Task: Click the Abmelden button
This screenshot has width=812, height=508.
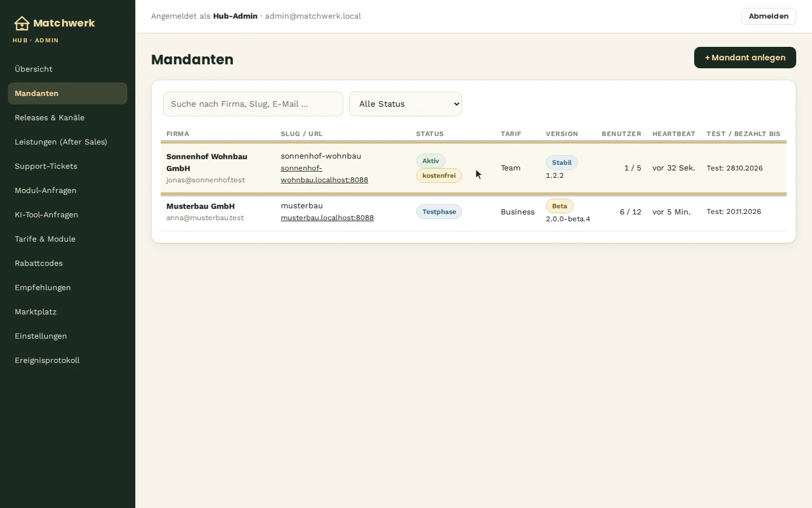Action: pyautogui.click(x=769, y=16)
